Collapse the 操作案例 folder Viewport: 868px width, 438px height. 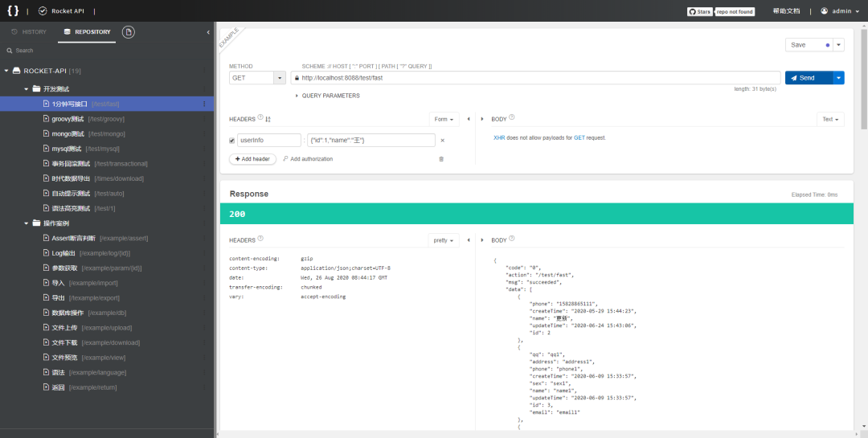(x=26, y=223)
